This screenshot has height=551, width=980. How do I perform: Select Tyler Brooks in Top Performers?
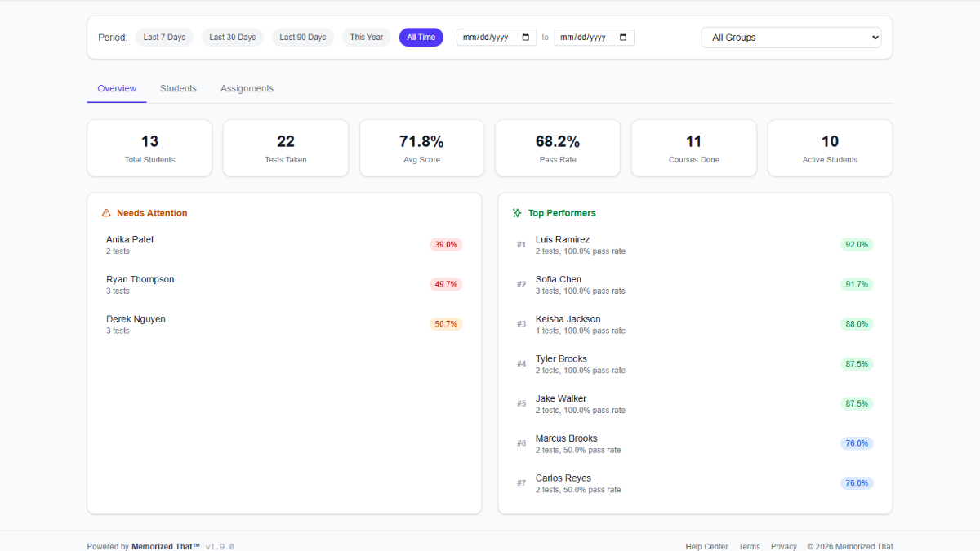695,364
